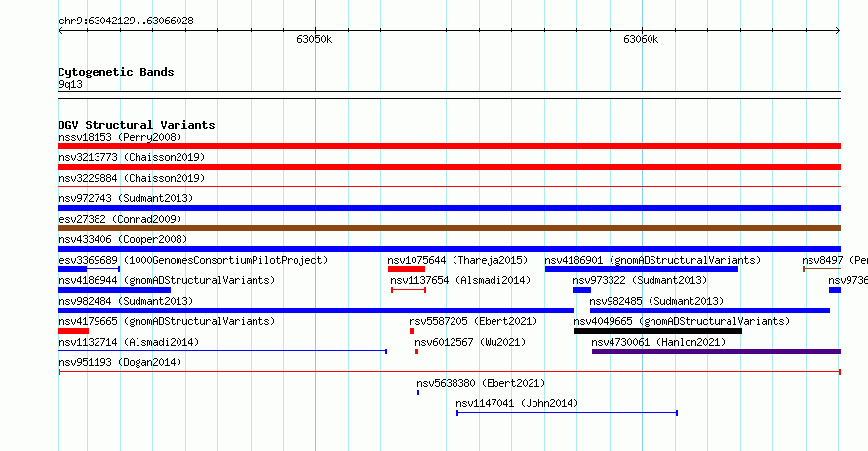Click the purple bar under nsv4730061
Image resolution: width=868 pixels, height=451 pixels.
pyautogui.click(x=716, y=351)
